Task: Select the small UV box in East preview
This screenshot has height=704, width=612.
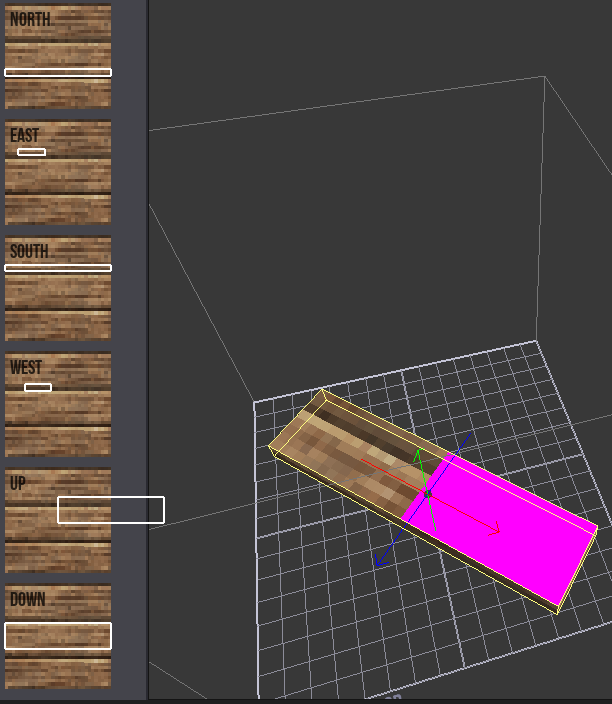Action: click(31, 152)
